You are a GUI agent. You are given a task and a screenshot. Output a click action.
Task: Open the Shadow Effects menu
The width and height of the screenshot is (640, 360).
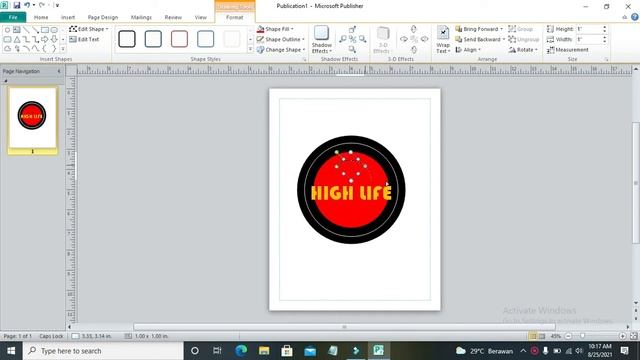[x=322, y=40]
